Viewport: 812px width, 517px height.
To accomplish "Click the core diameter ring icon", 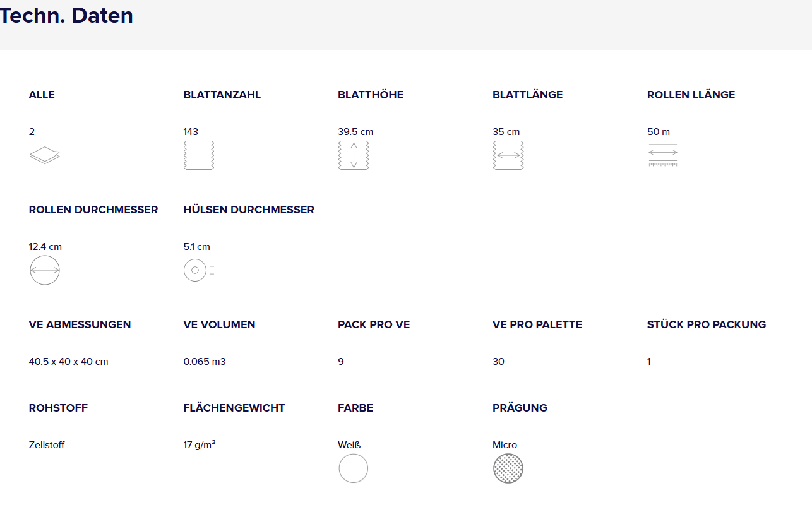I will coord(195,270).
